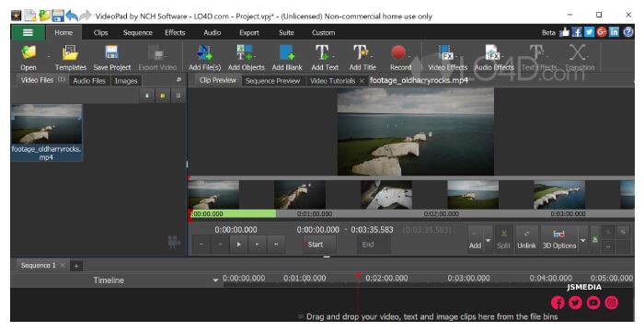This screenshot has height=331, width=644.
Task: Click the Save Project disk icon
Action: [111, 53]
